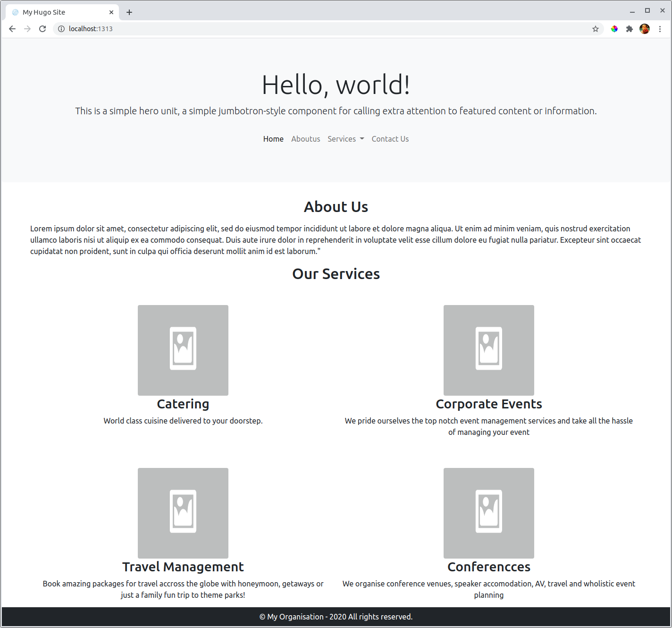The height and width of the screenshot is (628, 672).
Task: Collapse the Services menu chevron
Action: pyautogui.click(x=361, y=139)
